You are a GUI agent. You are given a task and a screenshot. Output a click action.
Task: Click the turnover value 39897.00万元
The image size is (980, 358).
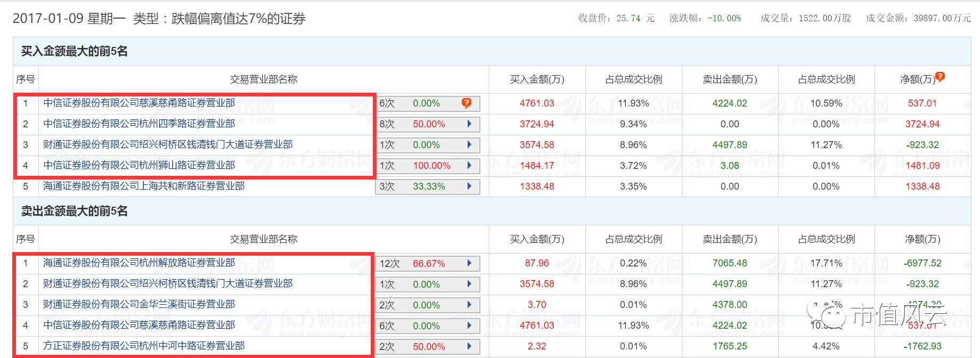click(942, 18)
